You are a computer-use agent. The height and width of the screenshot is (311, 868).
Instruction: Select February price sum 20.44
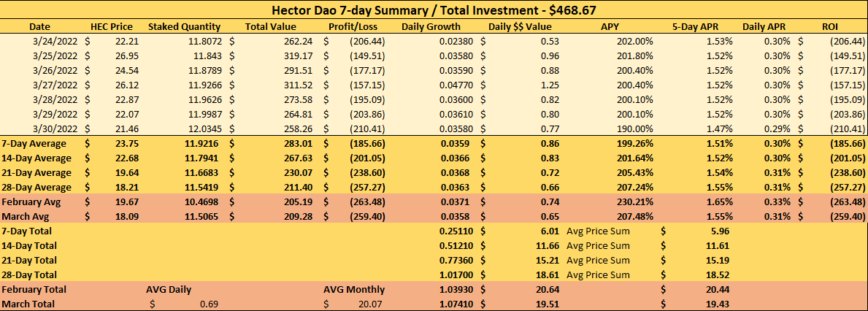pyautogui.click(x=717, y=289)
